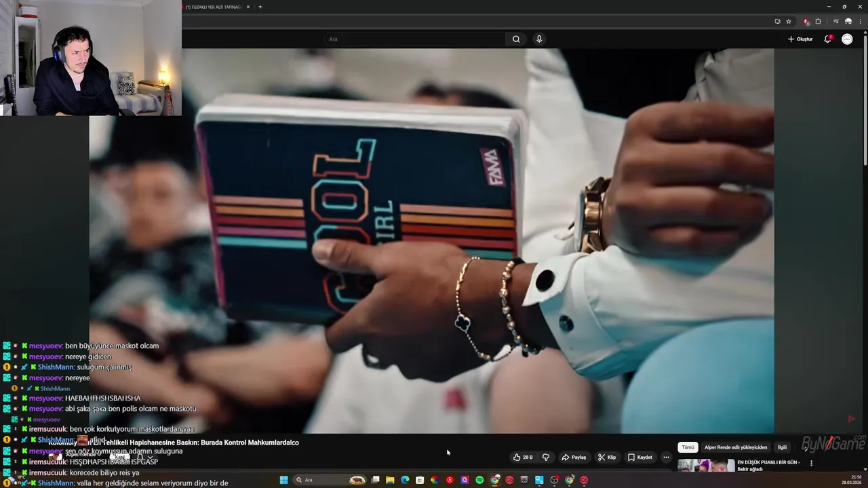The height and width of the screenshot is (488, 868).
Task: Open more actions ellipsis beside Kaydet
Action: point(666,457)
